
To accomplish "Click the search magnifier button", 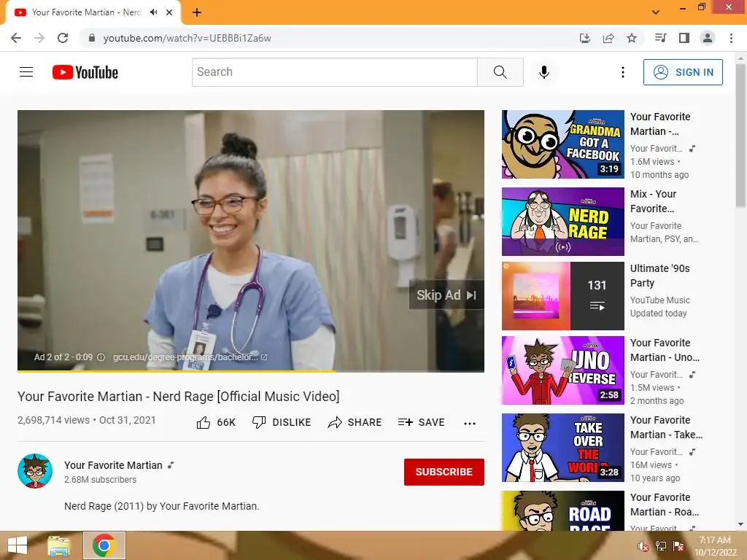I will [500, 72].
